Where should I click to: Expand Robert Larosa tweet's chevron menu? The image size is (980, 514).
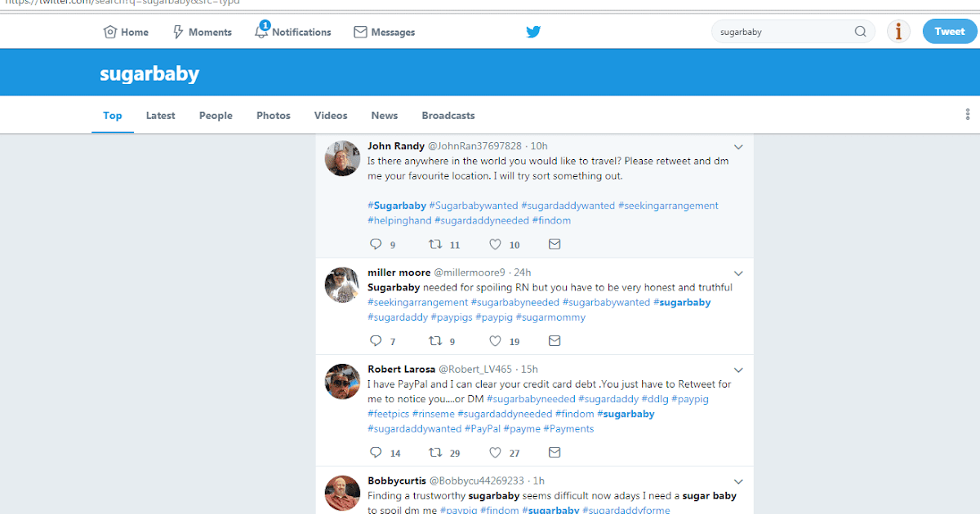coord(738,370)
